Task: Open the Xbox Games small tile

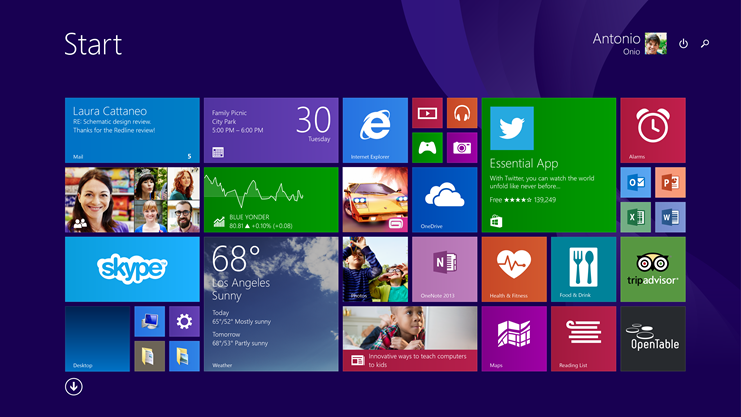Action: click(427, 147)
